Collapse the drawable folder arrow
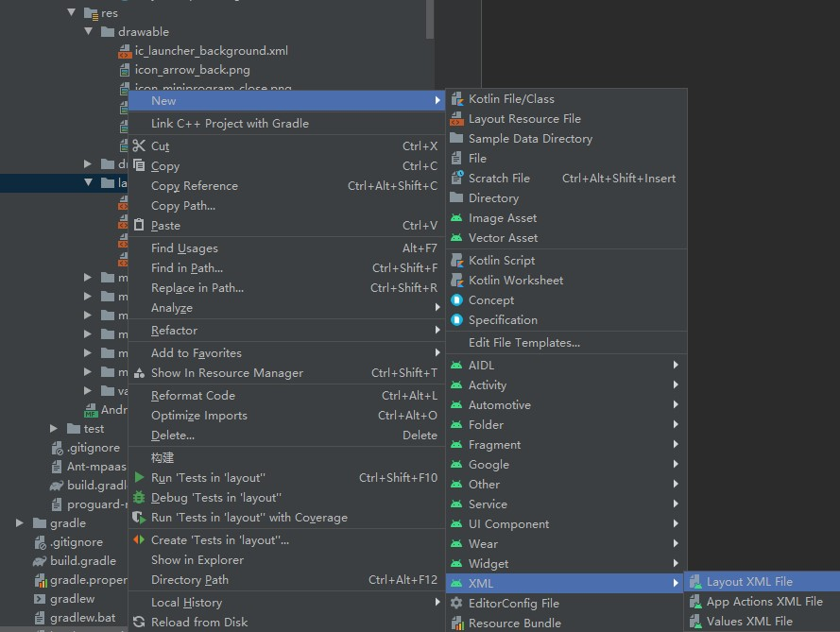This screenshot has height=632, width=840. point(89,31)
